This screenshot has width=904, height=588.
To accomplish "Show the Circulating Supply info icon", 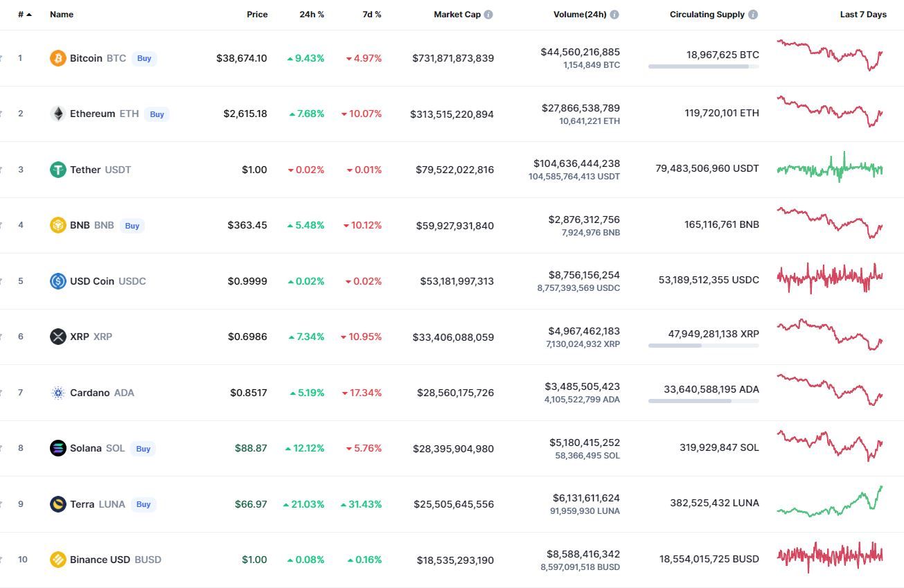I will coord(753,15).
